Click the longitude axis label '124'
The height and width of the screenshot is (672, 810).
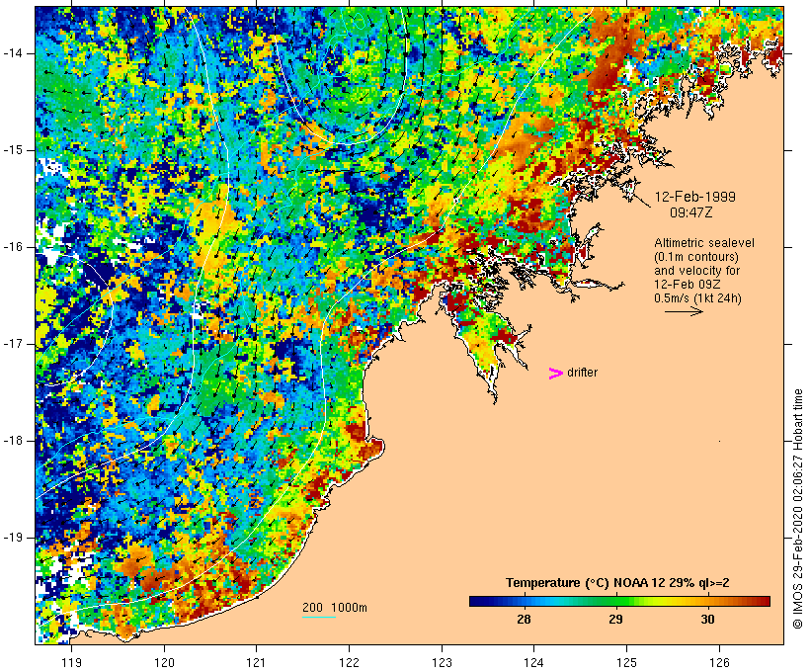pos(534,662)
